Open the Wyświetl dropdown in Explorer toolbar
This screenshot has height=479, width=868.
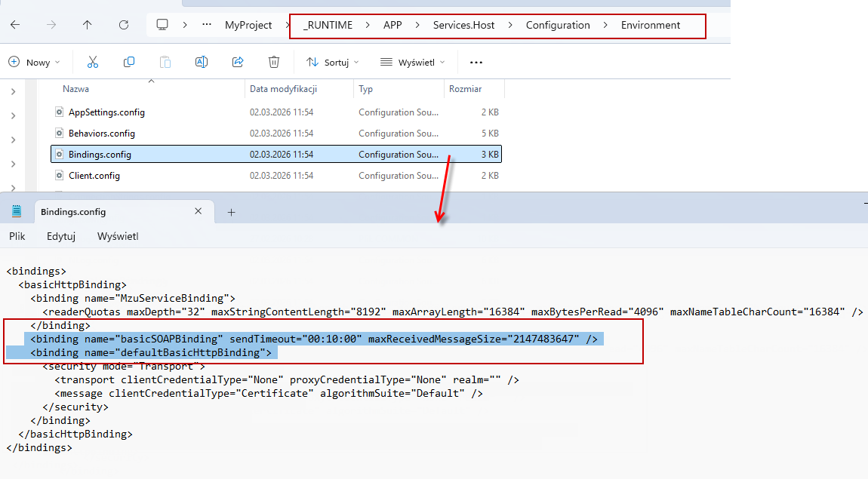click(x=412, y=63)
